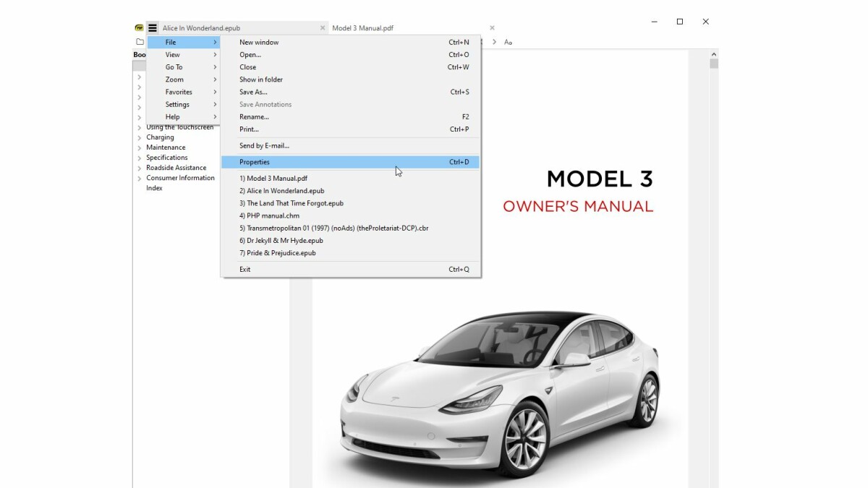Choose Close in the File menu

coord(351,67)
